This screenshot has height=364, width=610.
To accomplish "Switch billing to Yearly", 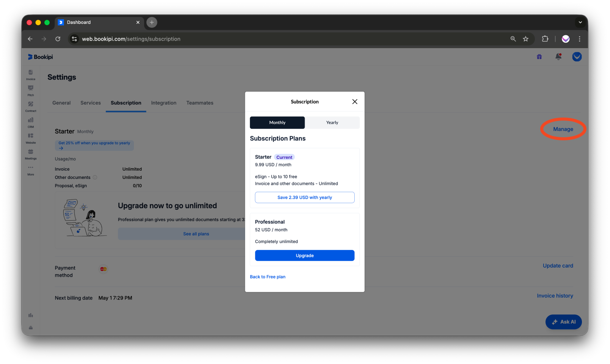I will 332,122.
